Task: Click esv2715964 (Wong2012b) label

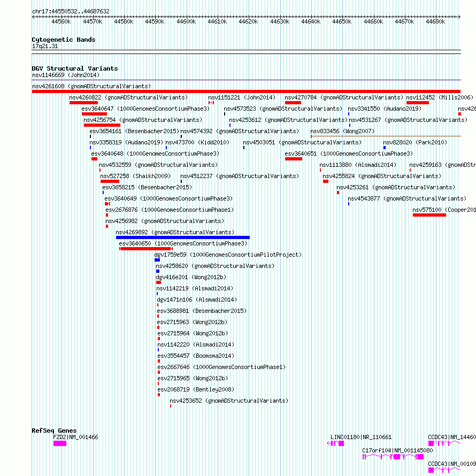Action: click(193, 333)
